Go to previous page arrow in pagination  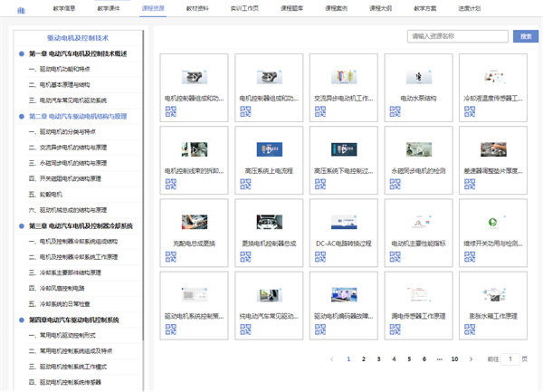point(332,359)
